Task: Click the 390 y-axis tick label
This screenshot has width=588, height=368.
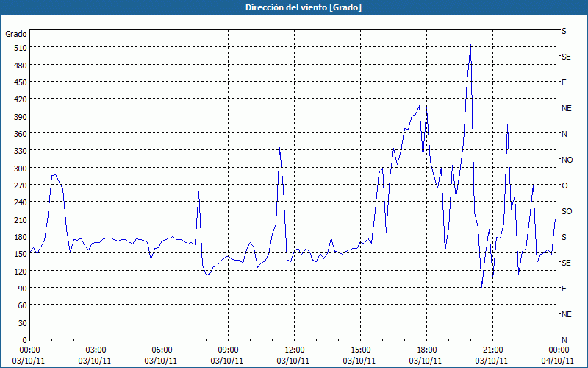Action: pos(21,117)
